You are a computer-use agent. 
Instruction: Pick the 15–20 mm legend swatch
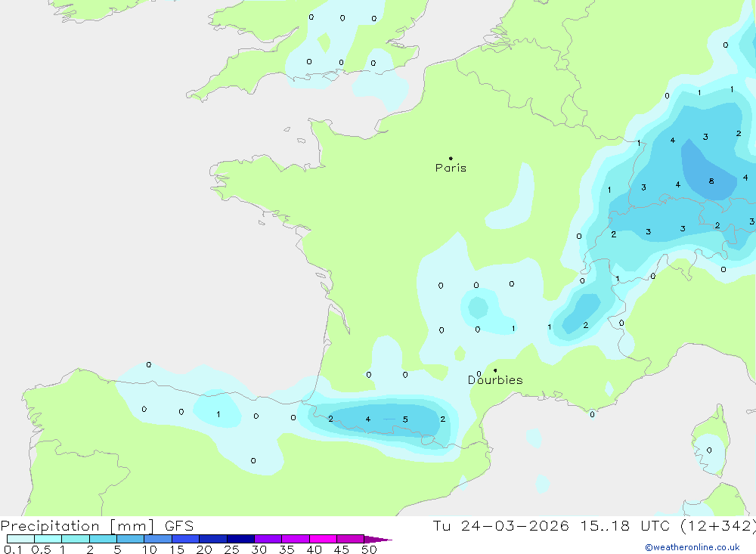click(x=185, y=539)
